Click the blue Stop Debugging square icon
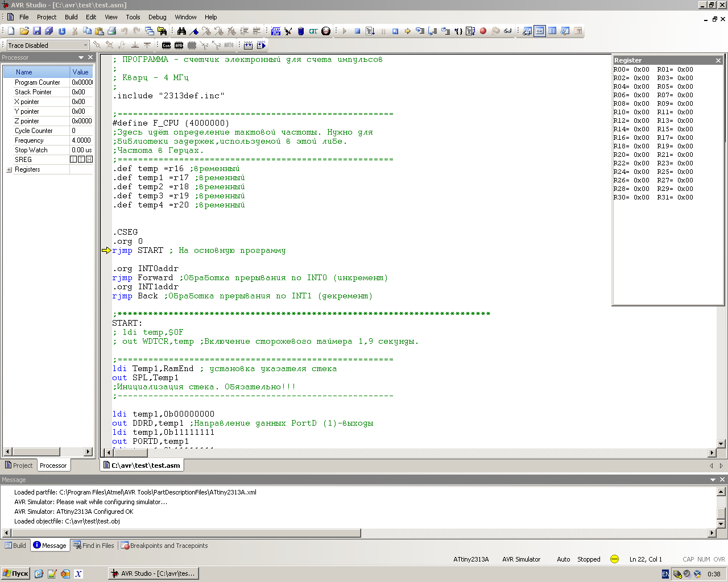728x582 pixels. point(357,31)
